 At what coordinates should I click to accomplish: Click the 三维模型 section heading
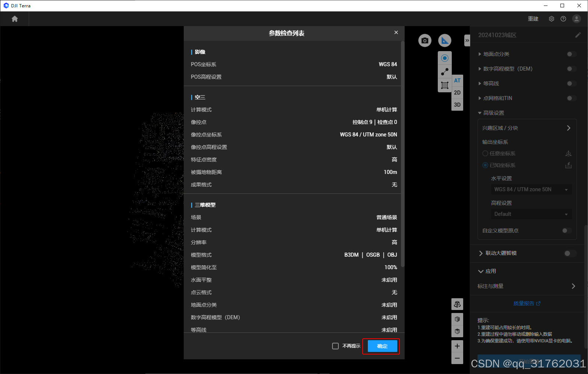(x=205, y=205)
